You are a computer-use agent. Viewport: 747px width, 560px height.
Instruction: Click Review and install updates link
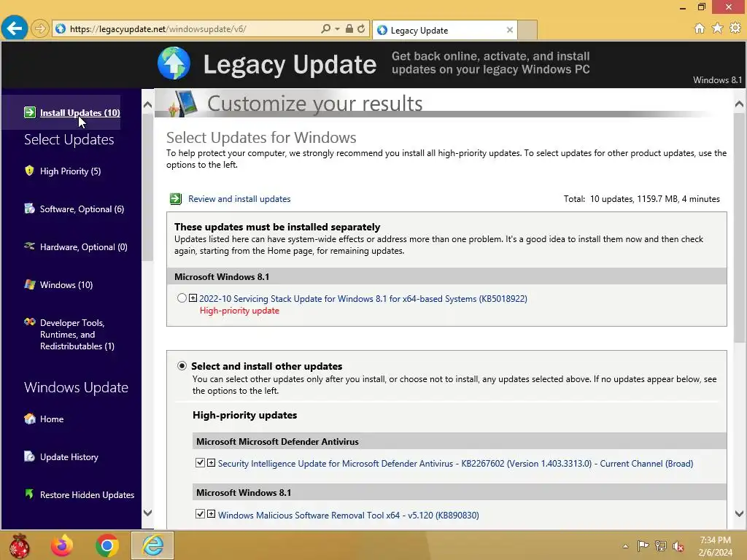239,198
